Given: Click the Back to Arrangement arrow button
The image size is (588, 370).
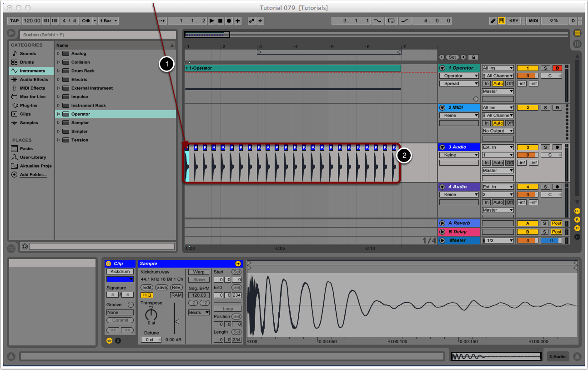Looking at the screenshot, I should click(260, 21).
